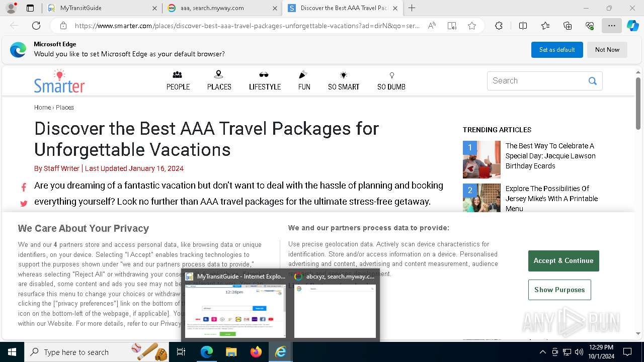Open the Edge profile avatar
Viewport: 644px width, 362px height.
pos(11,8)
